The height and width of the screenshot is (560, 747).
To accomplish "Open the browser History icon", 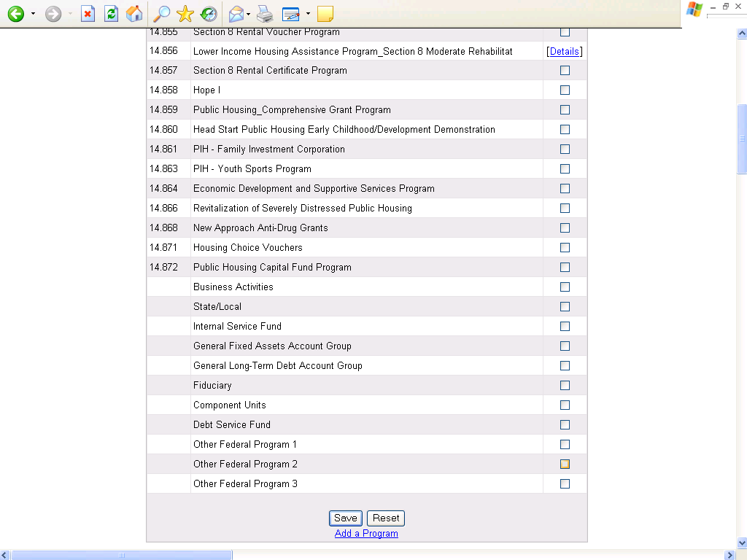I will click(209, 13).
